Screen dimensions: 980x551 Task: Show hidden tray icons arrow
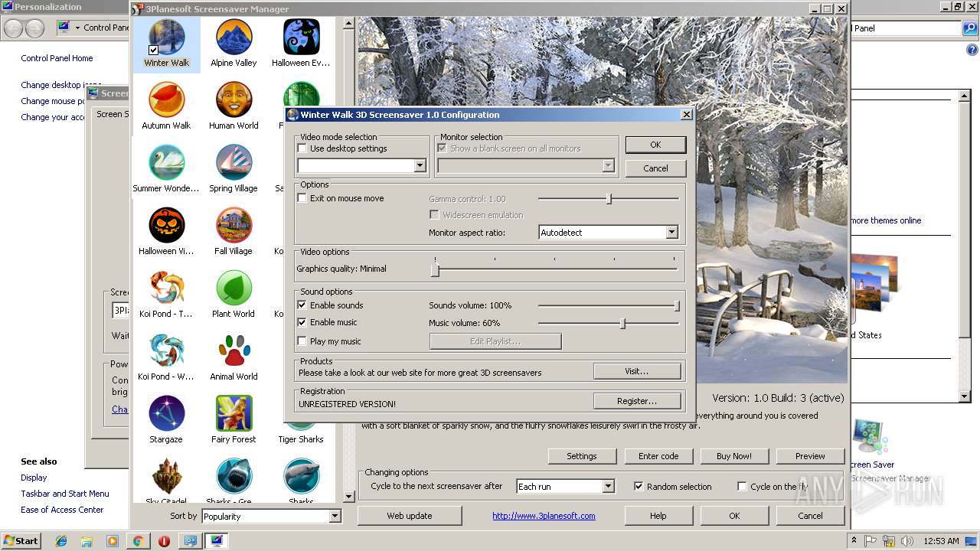[x=854, y=541]
